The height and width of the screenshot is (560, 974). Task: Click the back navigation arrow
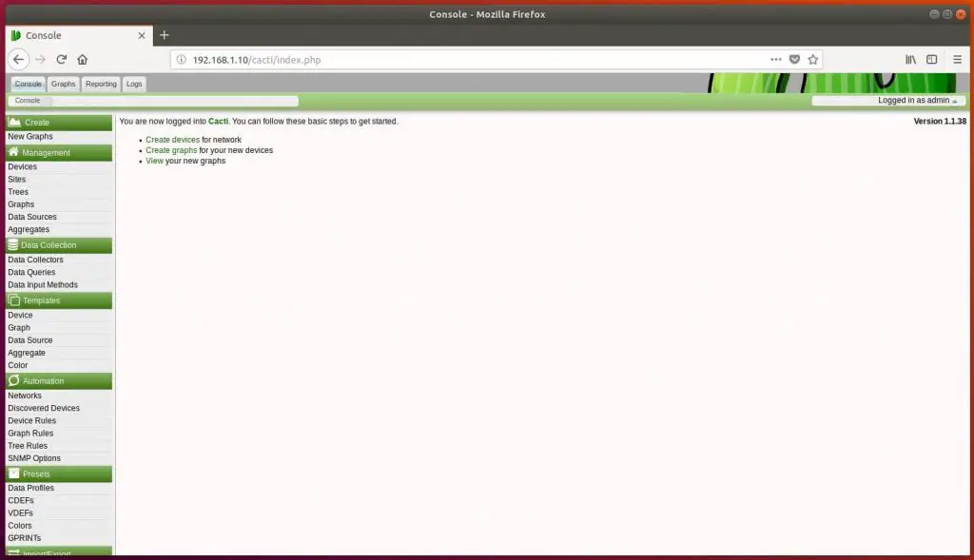18,59
